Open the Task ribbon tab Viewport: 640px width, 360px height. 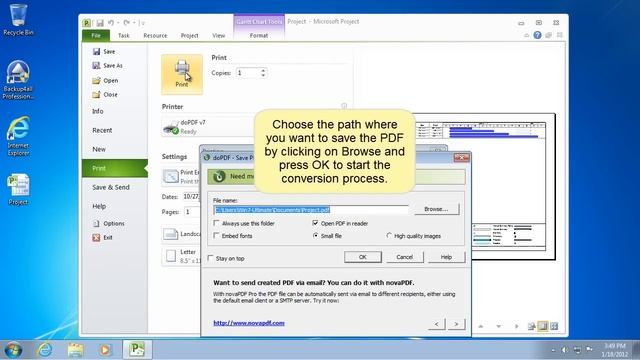point(124,36)
